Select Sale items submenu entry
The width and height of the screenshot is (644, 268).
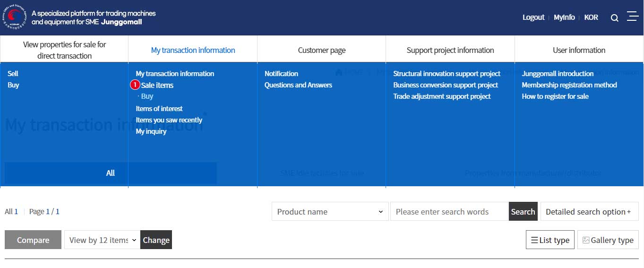pyautogui.click(x=157, y=85)
